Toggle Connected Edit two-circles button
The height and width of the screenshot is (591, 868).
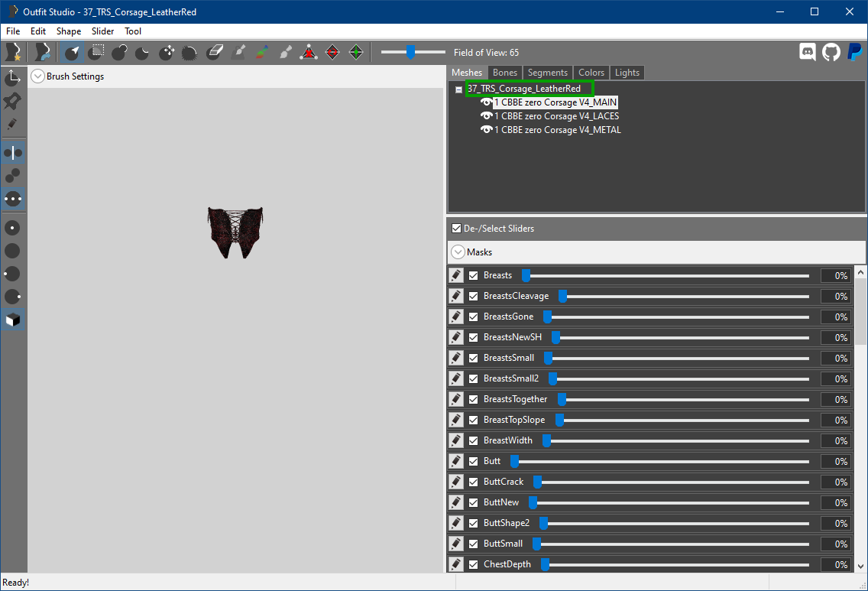click(x=13, y=176)
